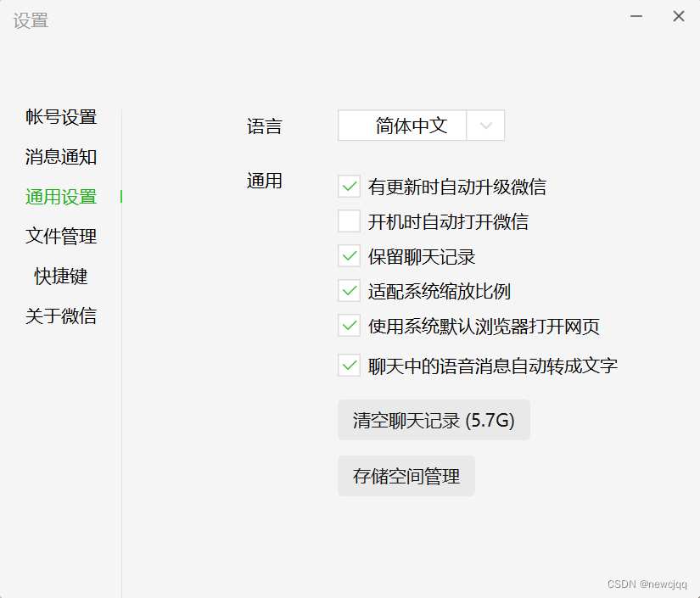Image resolution: width=700 pixels, height=598 pixels.
Task: Open 帐号设置 section
Action: (61, 117)
